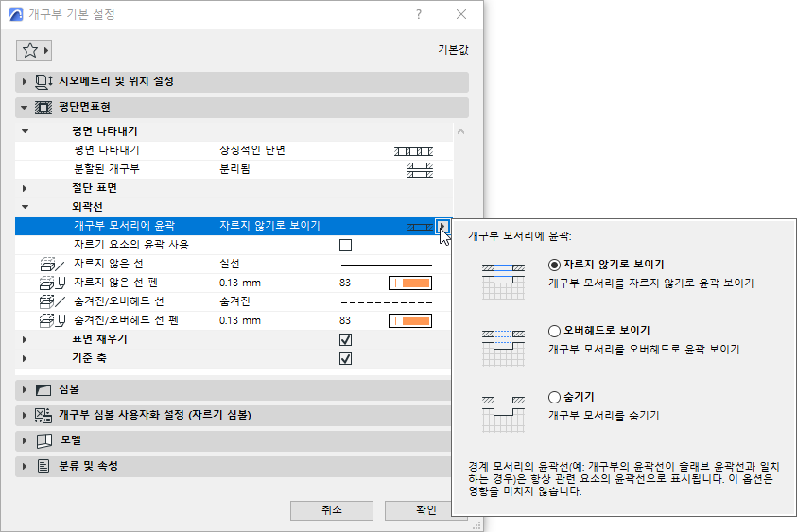The height and width of the screenshot is (532, 797).
Task: Click the 분리됨 preview icon in 분할된 개구부 row
Action: pos(420,170)
